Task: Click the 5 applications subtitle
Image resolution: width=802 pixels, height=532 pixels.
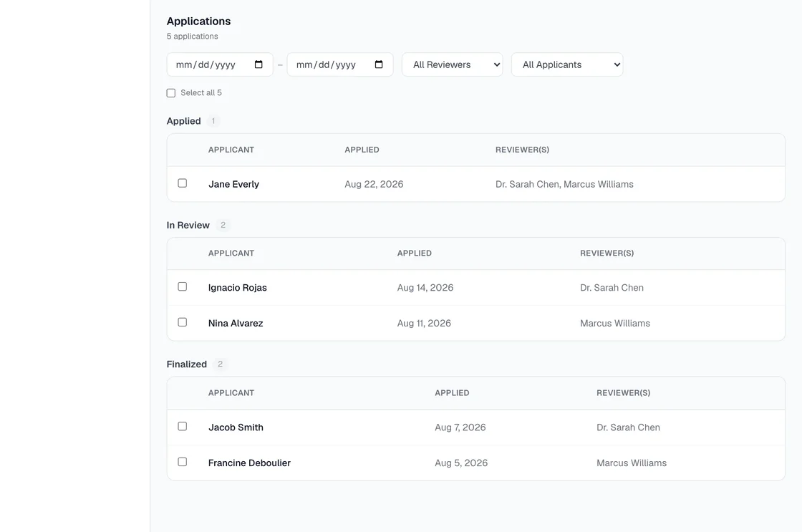Action: [193, 37]
